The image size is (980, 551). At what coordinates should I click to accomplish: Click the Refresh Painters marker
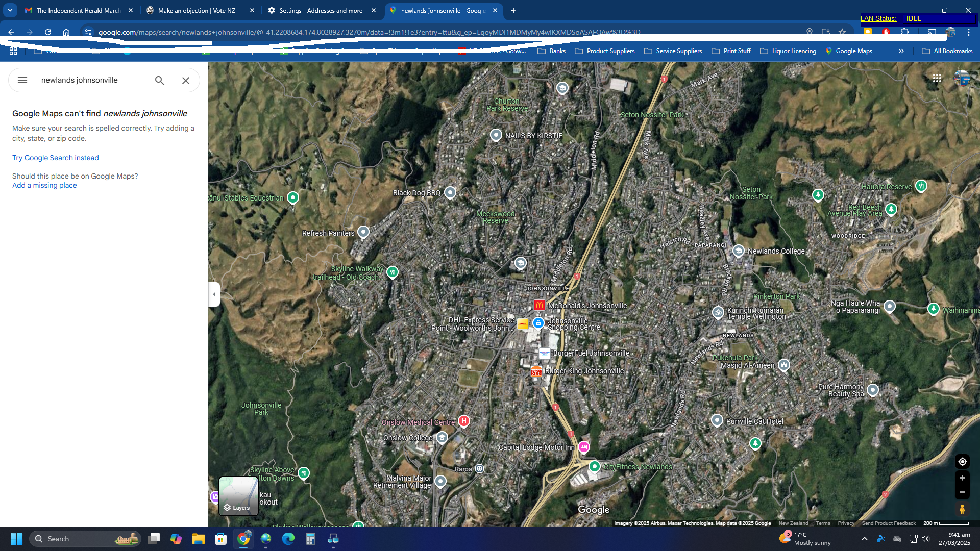[363, 232]
